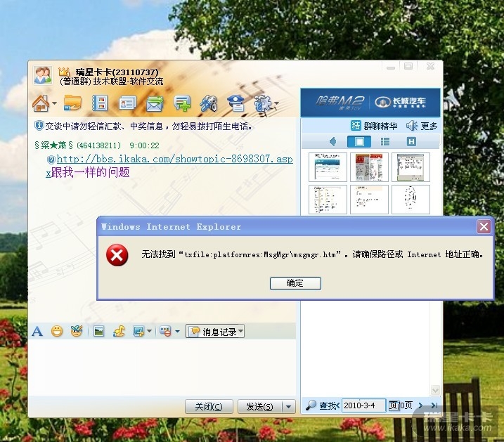Open the group member card icon

(x=127, y=103)
